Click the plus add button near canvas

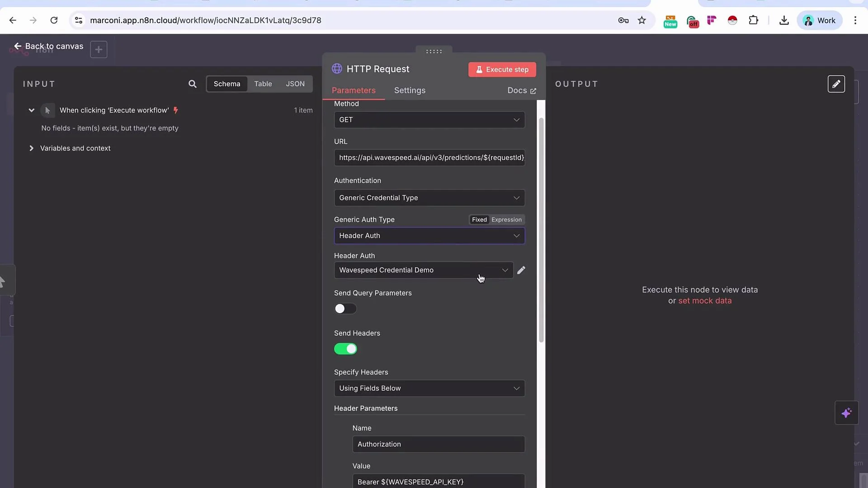tap(99, 49)
